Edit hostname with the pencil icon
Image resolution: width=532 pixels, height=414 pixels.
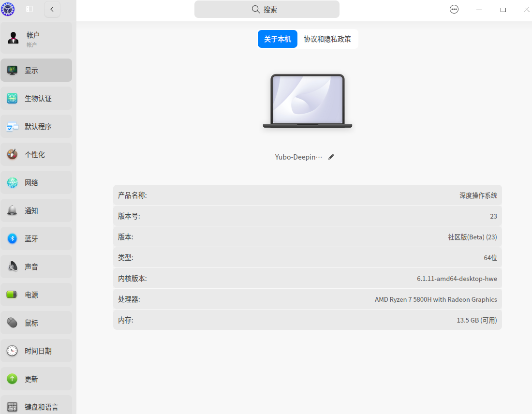[331, 157]
